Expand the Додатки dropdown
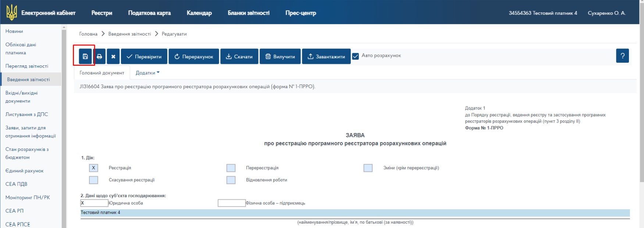This screenshot has height=228, width=644. coord(147,73)
